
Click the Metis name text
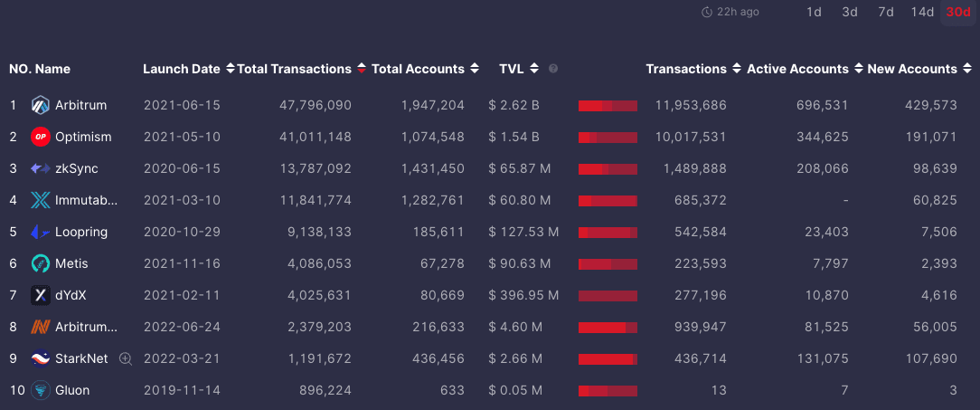(x=71, y=263)
